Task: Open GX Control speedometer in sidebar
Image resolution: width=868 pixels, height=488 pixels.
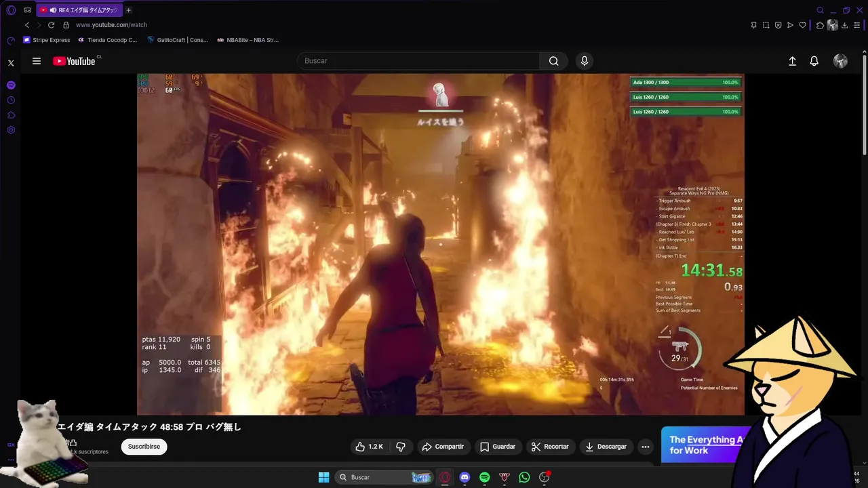Action: 11,41
